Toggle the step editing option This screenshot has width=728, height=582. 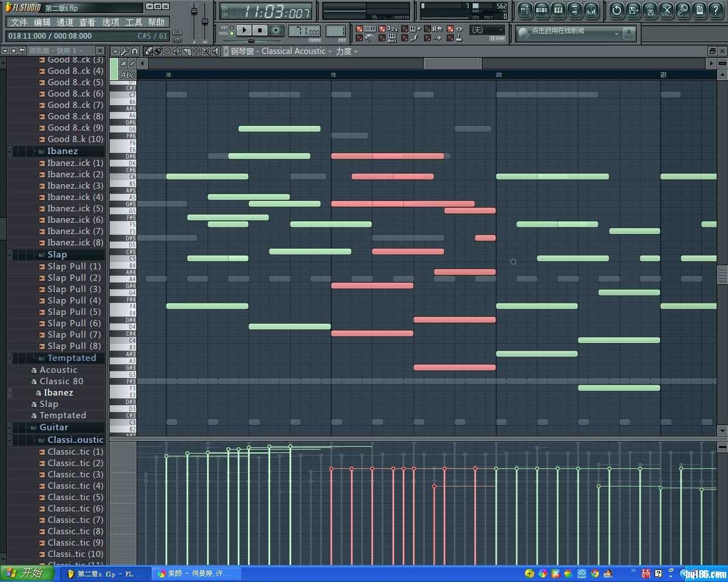click(x=412, y=38)
